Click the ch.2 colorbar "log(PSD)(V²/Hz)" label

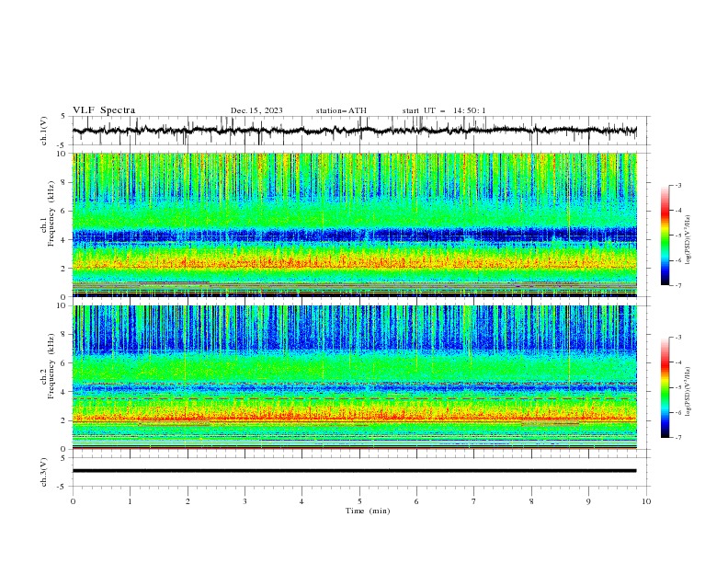click(x=688, y=392)
